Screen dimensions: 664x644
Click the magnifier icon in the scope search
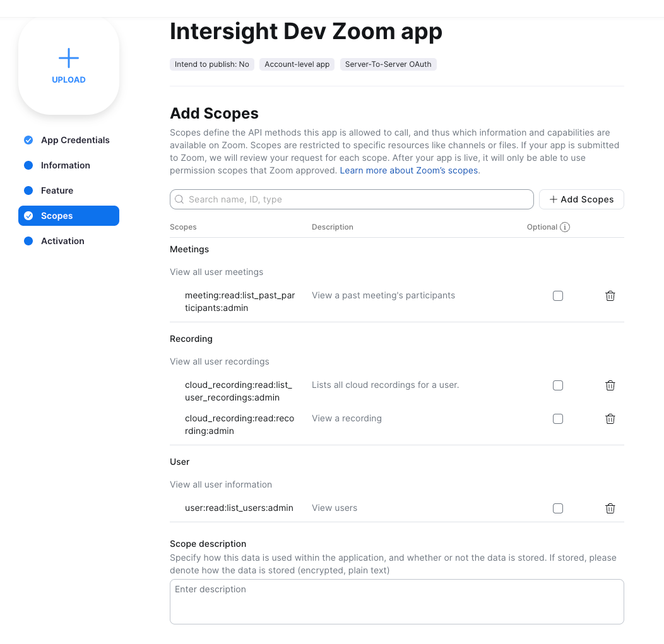click(x=180, y=199)
